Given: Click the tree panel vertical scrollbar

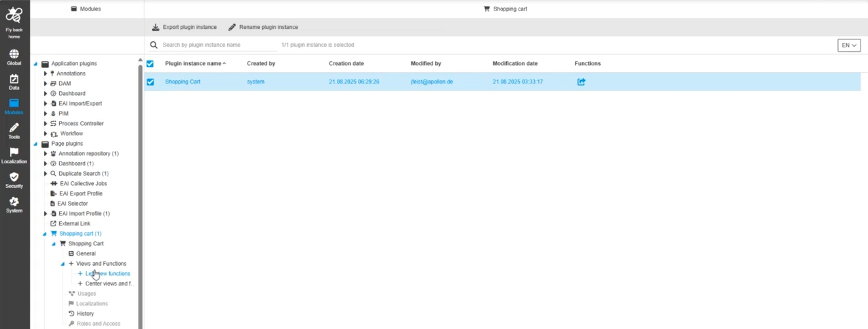Looking at the screenshot, I should click(140, 196).
